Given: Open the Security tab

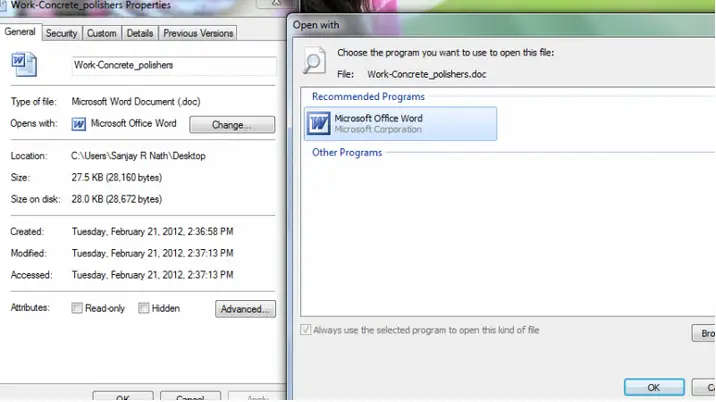Looking at the screenshot, I should (61, 33).
